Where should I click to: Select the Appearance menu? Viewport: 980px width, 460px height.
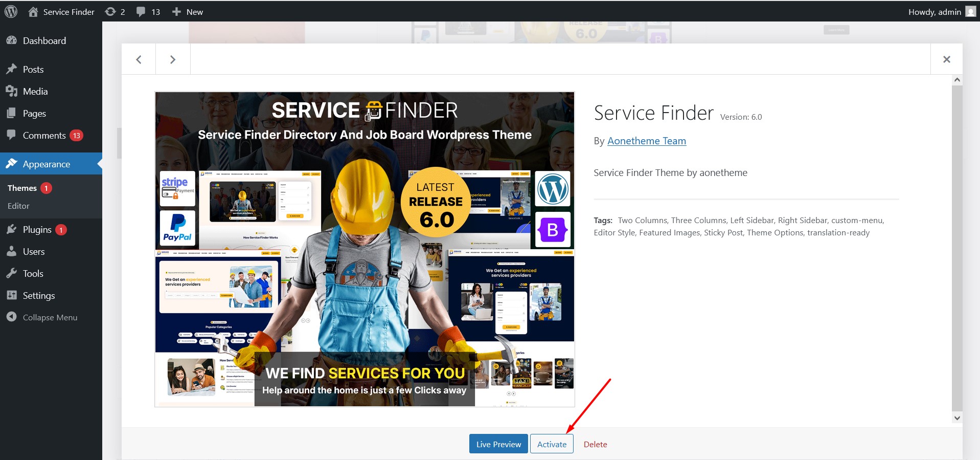51,164
